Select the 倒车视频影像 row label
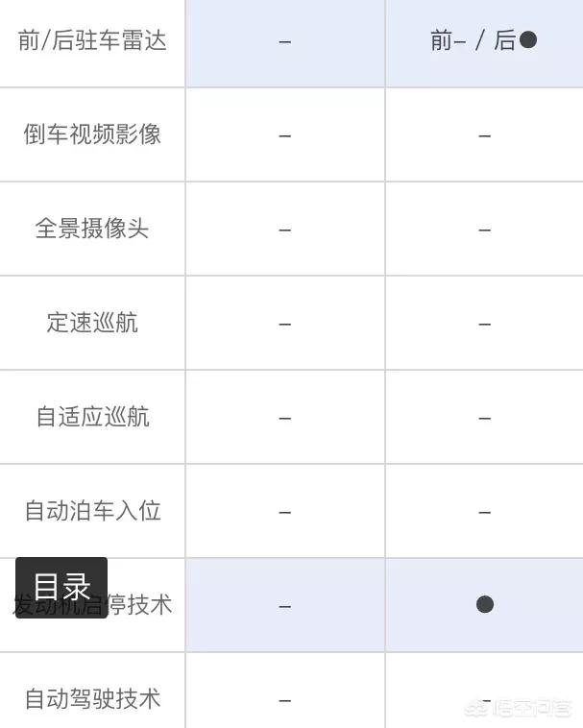583x728 pixels. (x=92, y=134)
